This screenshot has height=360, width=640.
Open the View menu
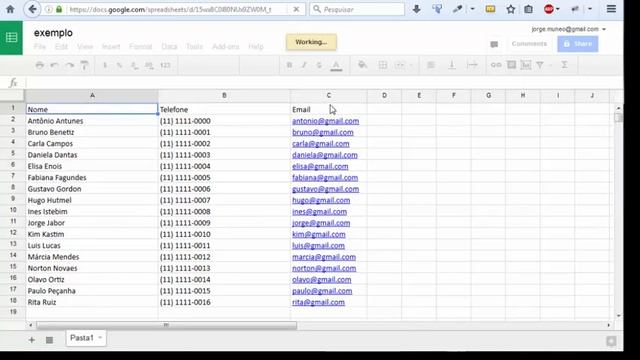tap(85, 47)
